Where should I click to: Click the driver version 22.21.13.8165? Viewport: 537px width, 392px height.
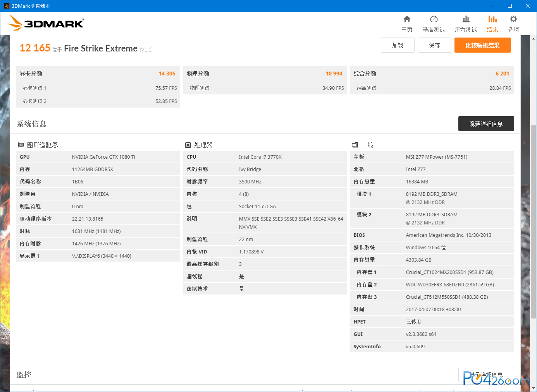click(88, 219)
